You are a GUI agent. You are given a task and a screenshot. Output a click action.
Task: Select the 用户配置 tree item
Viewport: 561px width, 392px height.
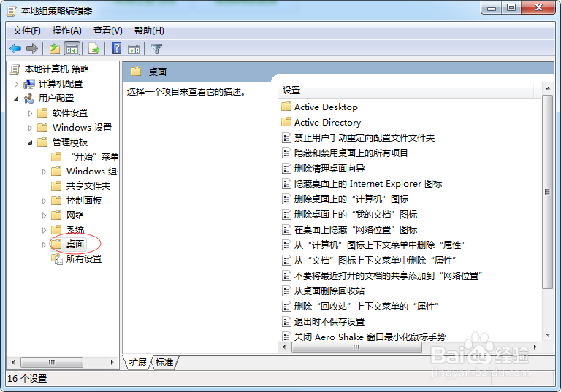(49, 99)
